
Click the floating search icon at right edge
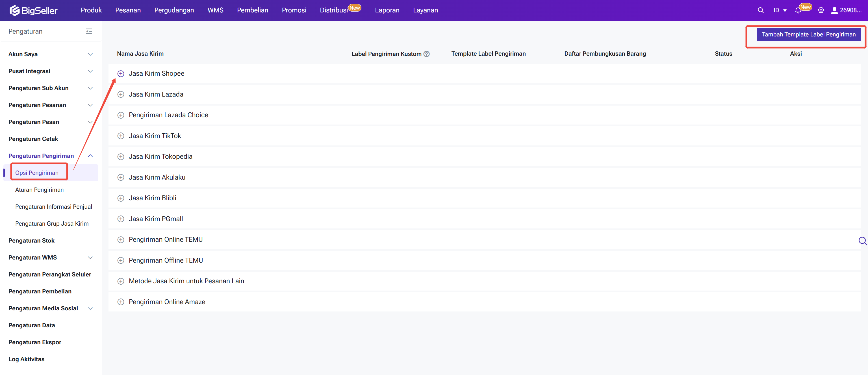click(862, 241)
